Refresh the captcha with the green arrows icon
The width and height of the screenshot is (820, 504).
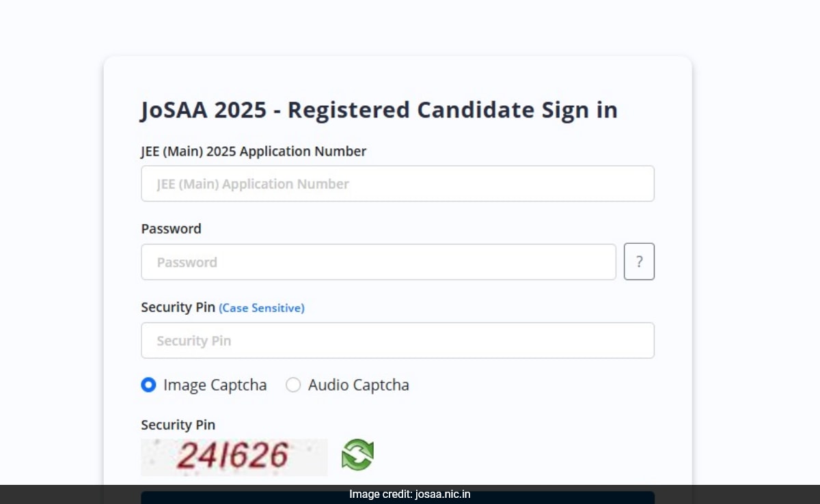[x=357, y=455]
